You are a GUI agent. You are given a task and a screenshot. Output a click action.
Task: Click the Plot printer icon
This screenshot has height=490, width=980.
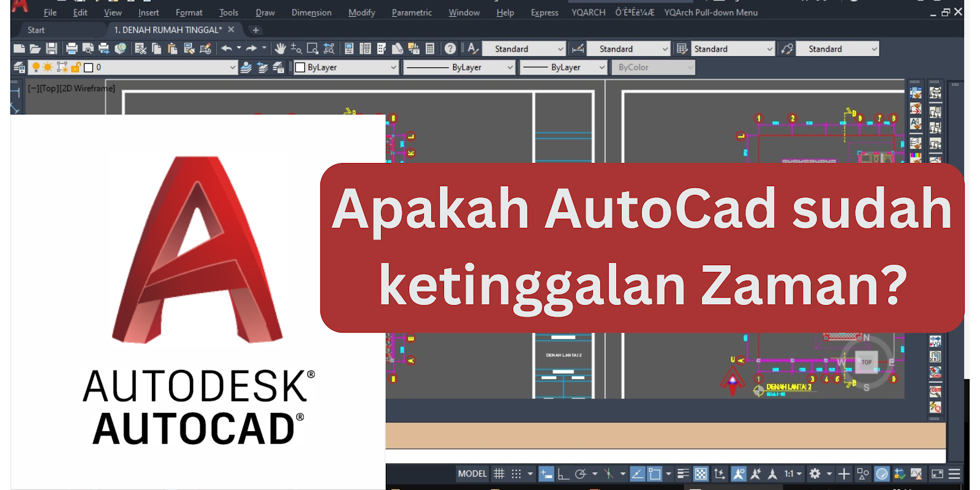click(x=72, y=48)
